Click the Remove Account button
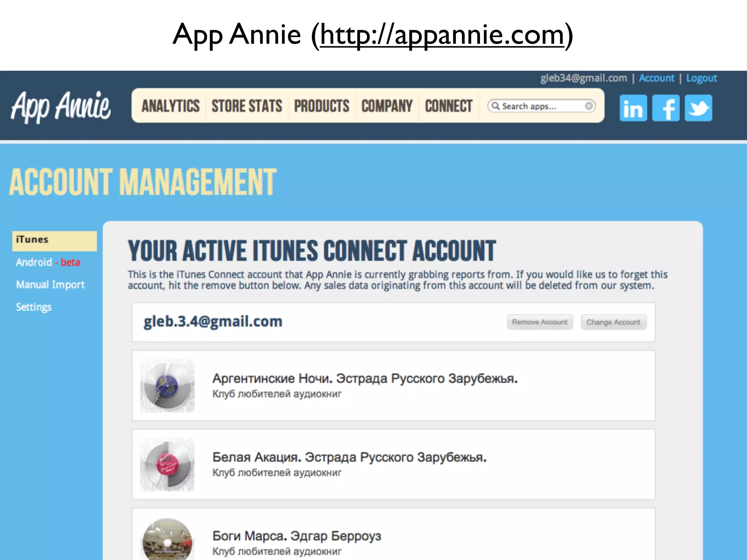The height and width of the screenshot is (560, 747). point(540,322)
